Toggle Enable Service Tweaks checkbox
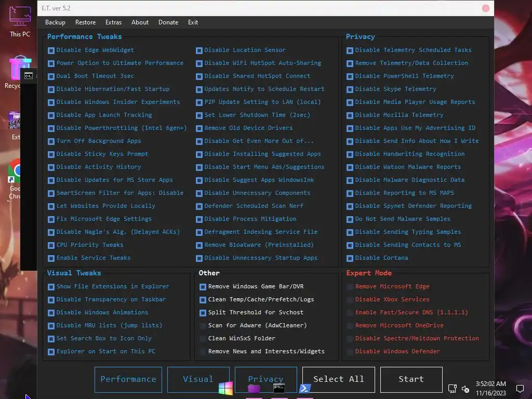This screenshot has width=532, height=399. coord(51,259)
